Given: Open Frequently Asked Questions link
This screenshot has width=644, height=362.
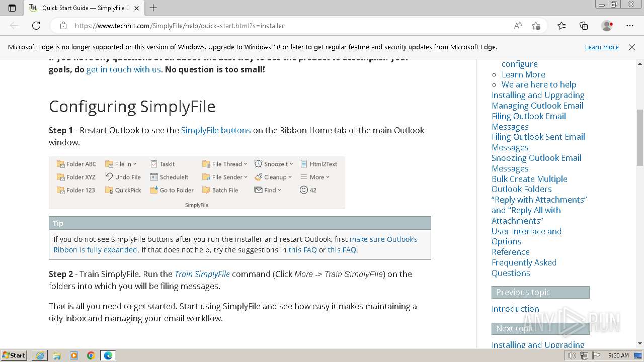Looking at the screenshot, I should [524, 267].
